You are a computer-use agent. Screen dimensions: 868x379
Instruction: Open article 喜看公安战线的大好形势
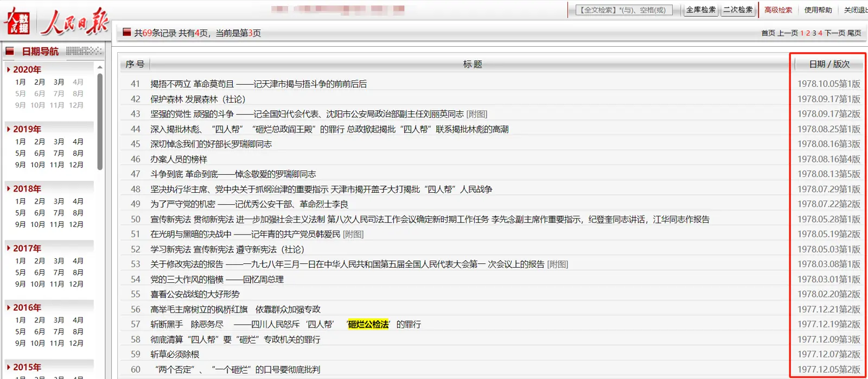195,294
